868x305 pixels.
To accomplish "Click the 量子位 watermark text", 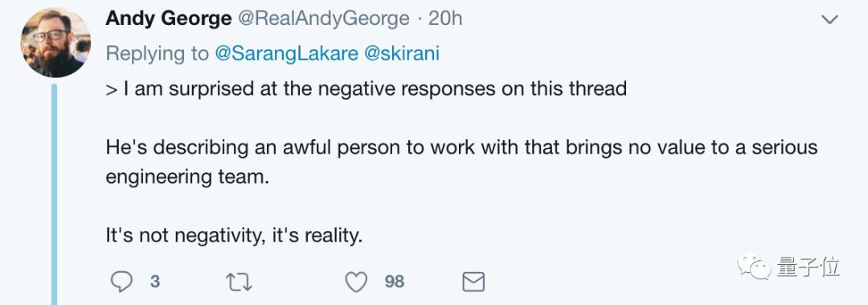I will coord(809,266).
